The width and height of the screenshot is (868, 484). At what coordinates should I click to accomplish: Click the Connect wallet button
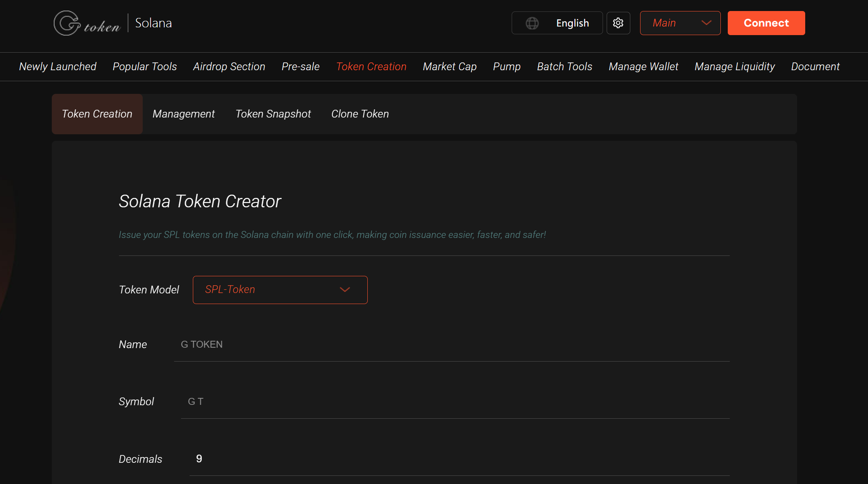766,23
